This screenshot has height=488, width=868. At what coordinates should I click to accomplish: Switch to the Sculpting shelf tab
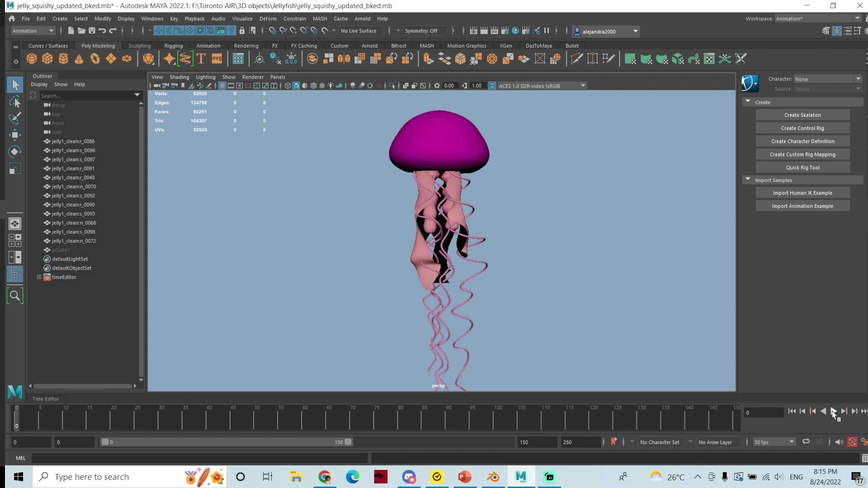(139, 46)
